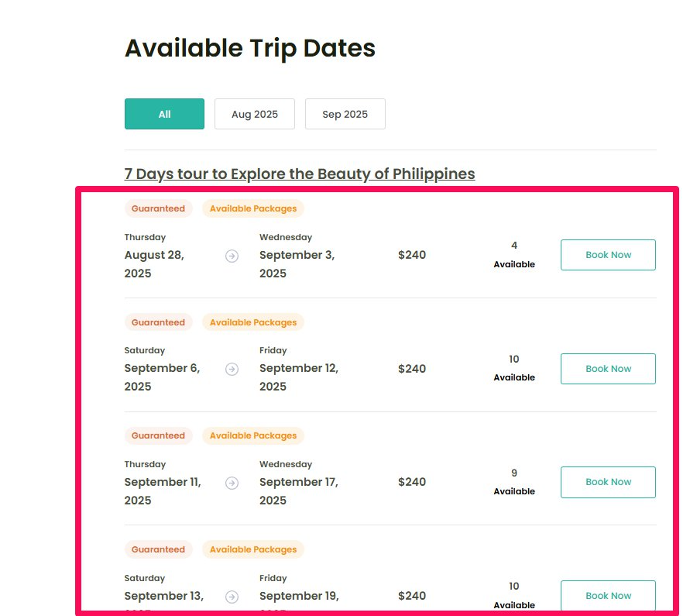Select the All filter tab

(164, 114)
